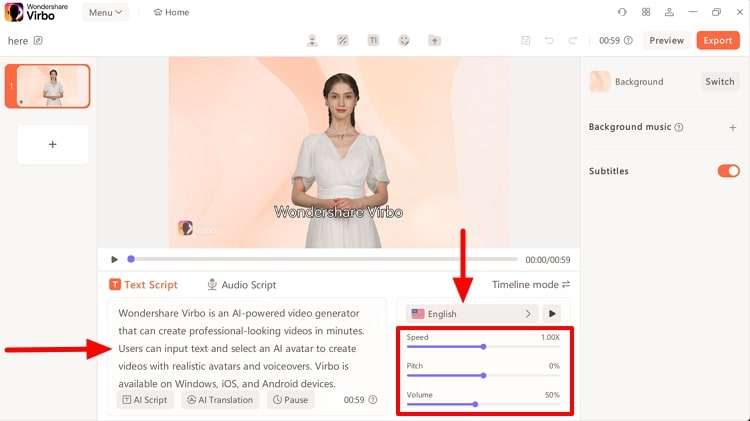Click the Timeline mode swap icon

(x=566, y=284)
